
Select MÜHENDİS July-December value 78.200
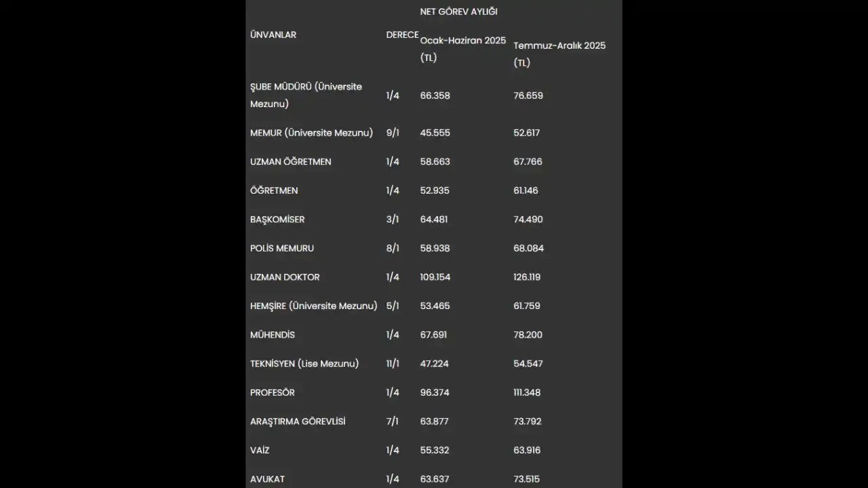[x=528, y=335]
